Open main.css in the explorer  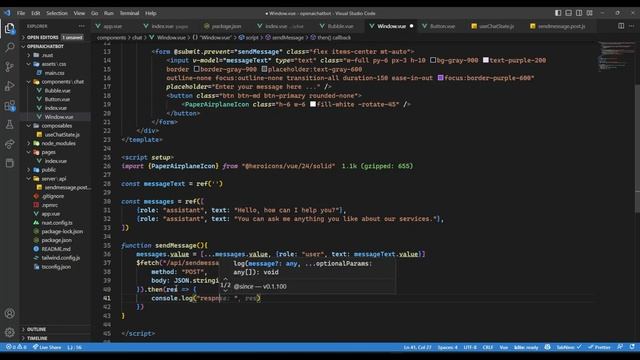tap(55, 73)
